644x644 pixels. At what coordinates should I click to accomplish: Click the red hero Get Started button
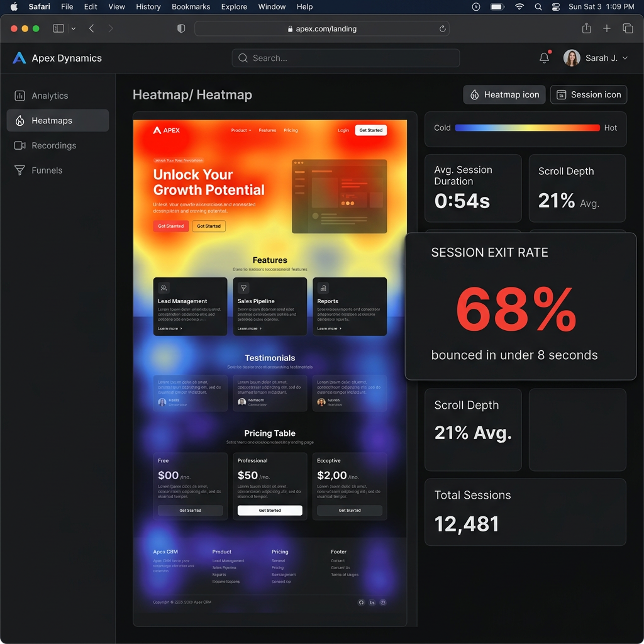(171, 226)
